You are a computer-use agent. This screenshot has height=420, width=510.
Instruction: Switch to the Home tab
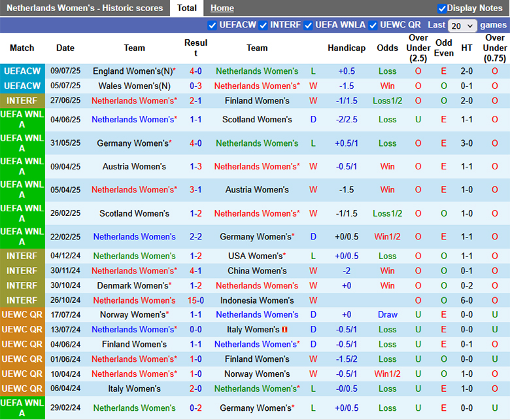pos(222,8)
